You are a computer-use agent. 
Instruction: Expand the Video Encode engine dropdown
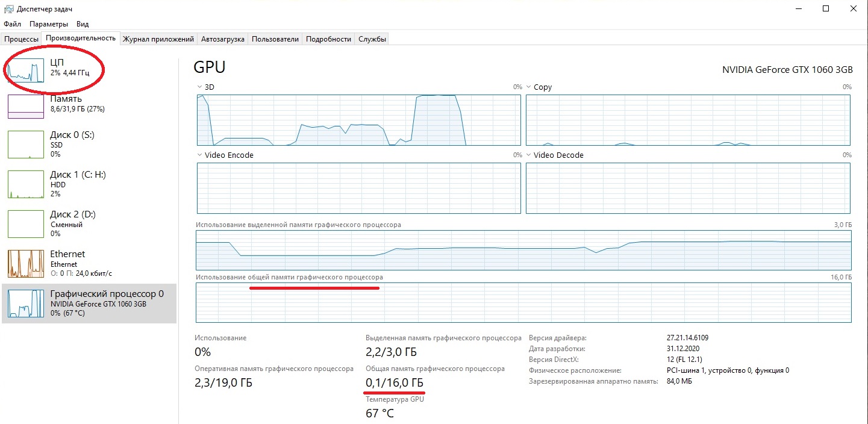click(x=200, y=155)
